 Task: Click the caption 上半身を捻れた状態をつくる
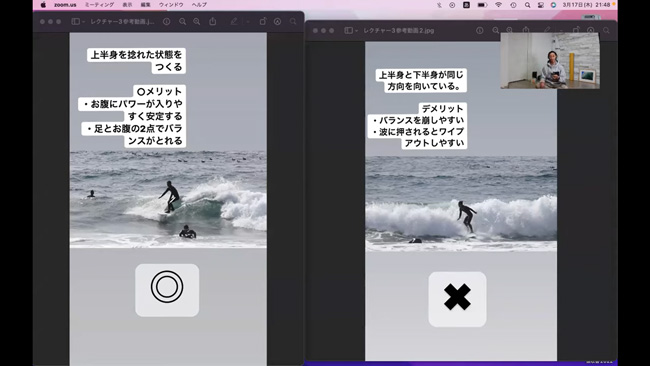click(136, 61)
